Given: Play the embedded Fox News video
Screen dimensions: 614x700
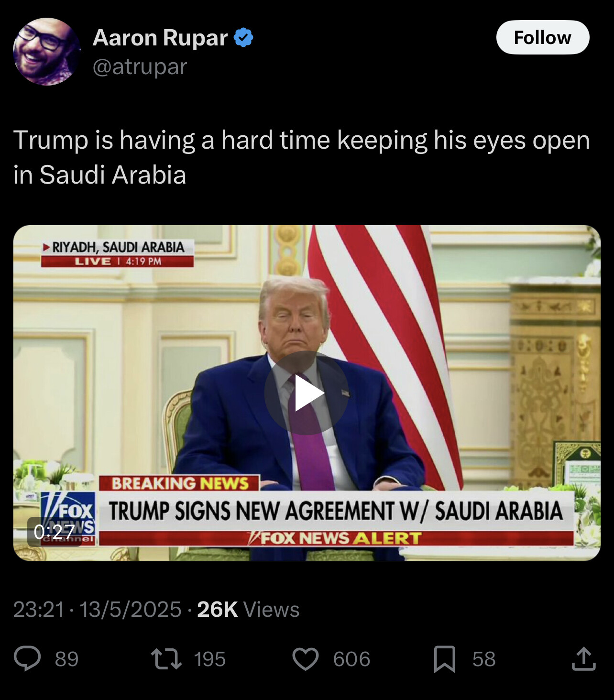Looking at the screenshot, I should (307, 393).
